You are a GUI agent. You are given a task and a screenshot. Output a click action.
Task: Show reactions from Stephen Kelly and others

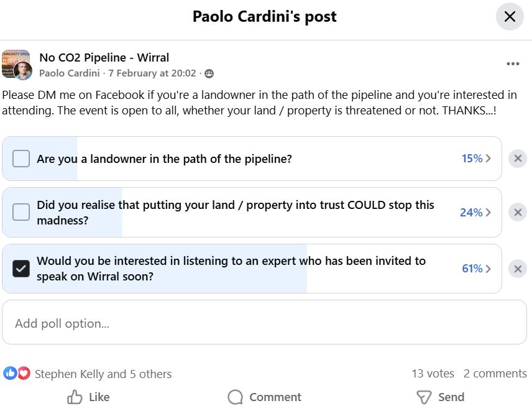coord(103,374)
